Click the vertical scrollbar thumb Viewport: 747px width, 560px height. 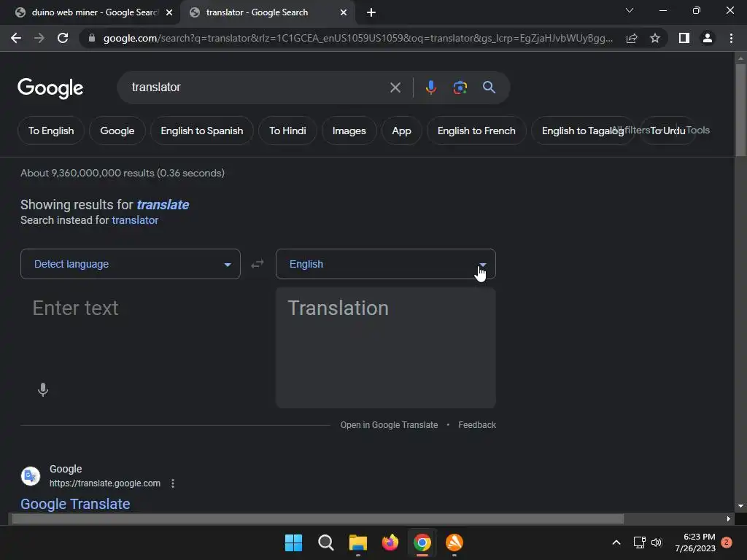[740, 109]
